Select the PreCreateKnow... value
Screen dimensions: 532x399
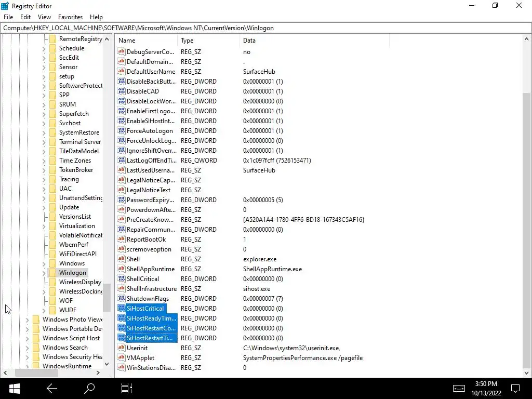click(150, 219)
